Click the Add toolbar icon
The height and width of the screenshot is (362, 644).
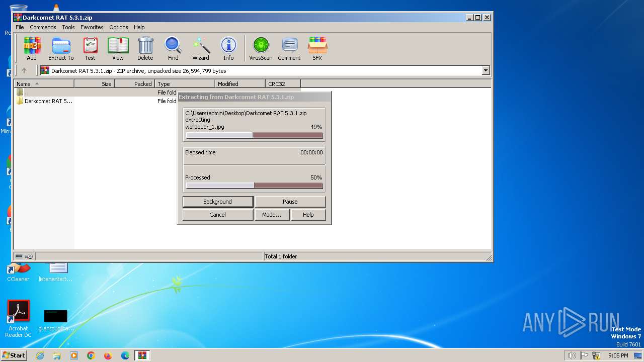coord(32,48)
